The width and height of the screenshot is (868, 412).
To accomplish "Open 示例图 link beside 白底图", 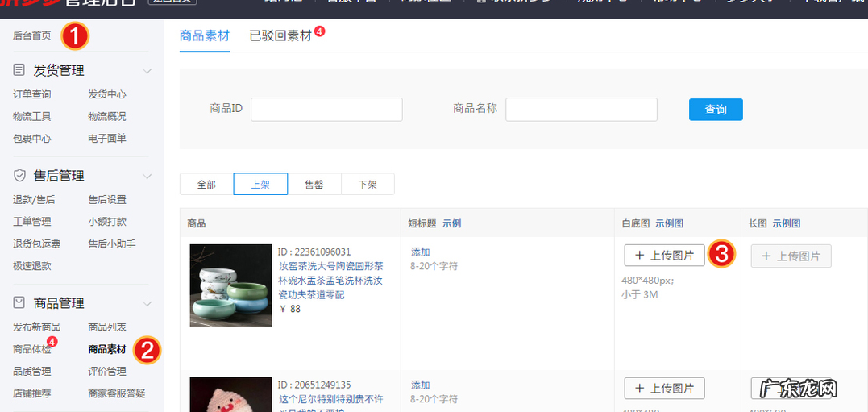I will point(669,223).
